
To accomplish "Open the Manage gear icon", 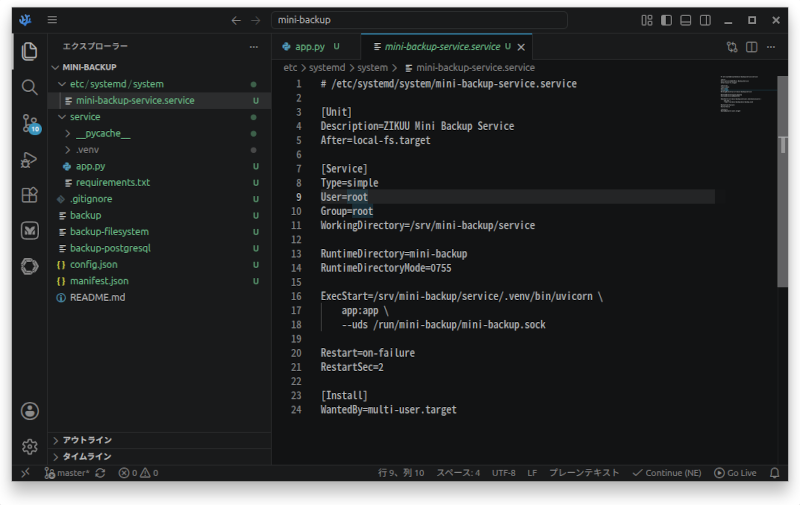I will [x=30, y=447].
